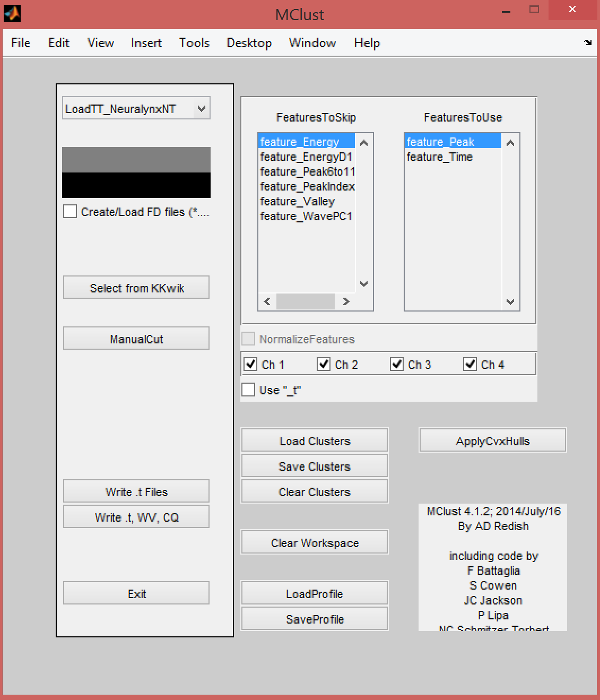Toggle the Use "_t" checkbox

point(248,390)
